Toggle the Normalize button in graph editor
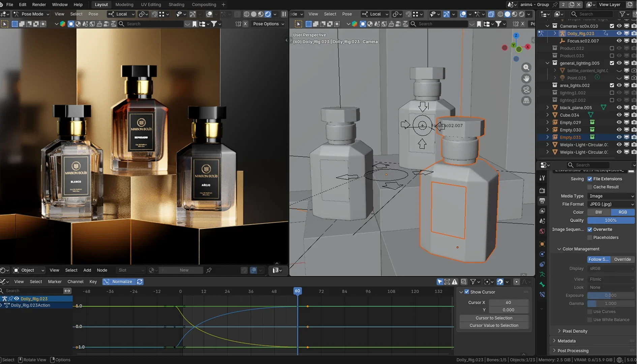 click(x=119, y=281)
